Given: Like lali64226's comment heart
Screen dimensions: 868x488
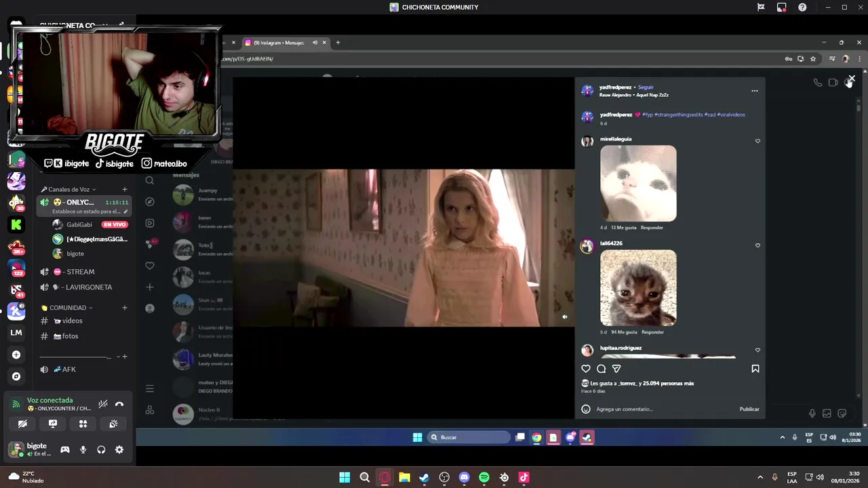Looking at the screenshot, I should [x=757, y=246].
